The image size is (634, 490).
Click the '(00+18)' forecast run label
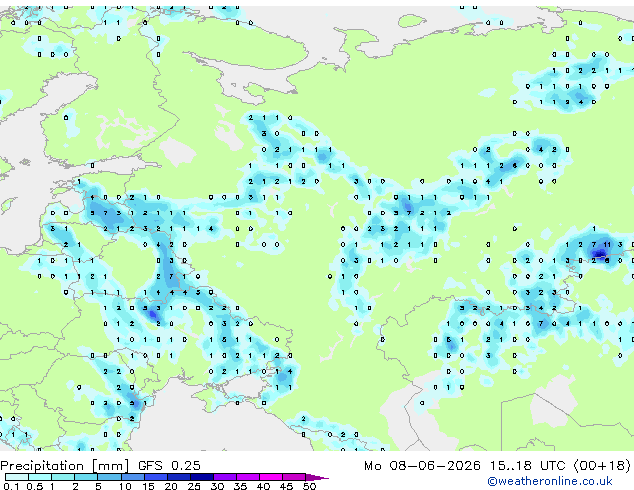602,466
